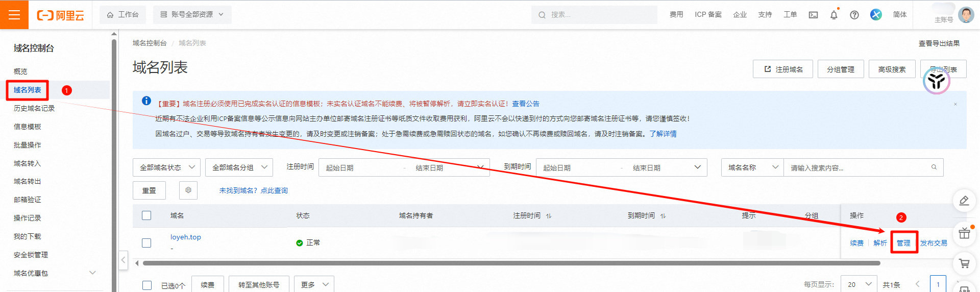Screen dimensions: 980x292
Task: Open the help question-mark icon
Action: [854, 15]
